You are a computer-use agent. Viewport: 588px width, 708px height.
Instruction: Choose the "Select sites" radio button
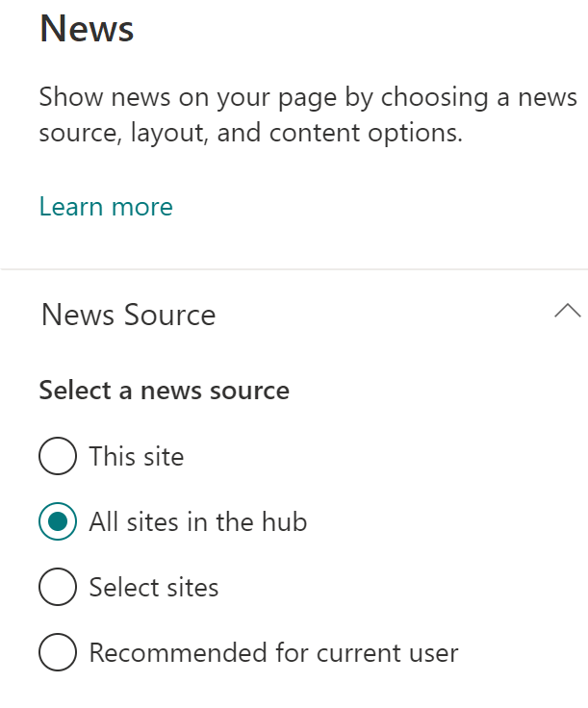tap(58, 587)
